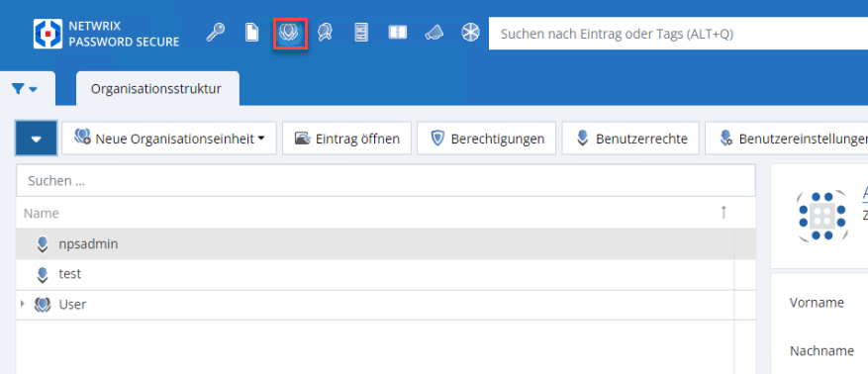Open the Logbook module icon
Screen dimensions: 868x374
coord(398,34)
